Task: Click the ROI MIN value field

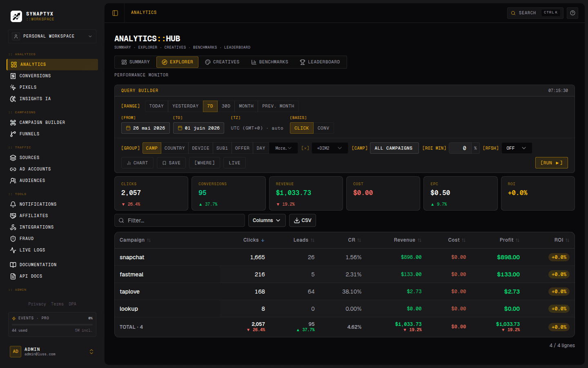Action: click(460, 148)
